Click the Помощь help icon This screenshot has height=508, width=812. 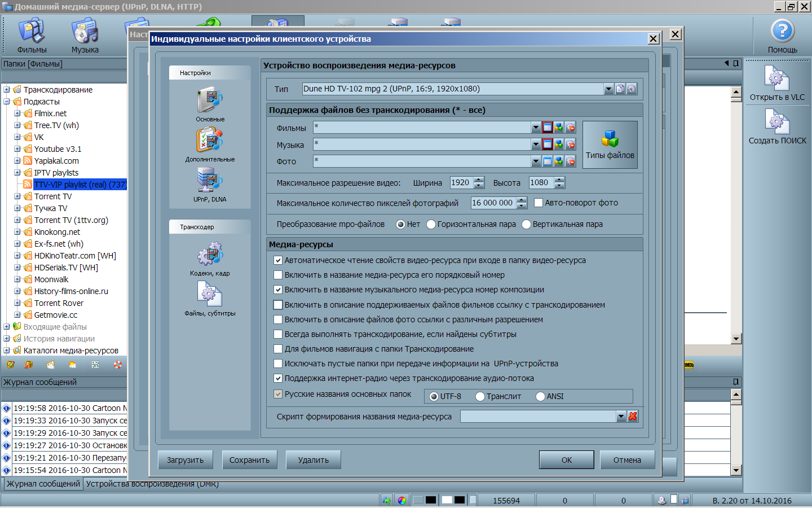coord(782,32)
